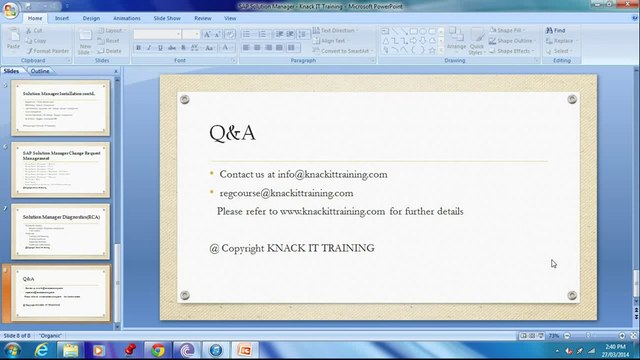Open the Layout dropdown

pyautogui.click(x=112, y=31)
